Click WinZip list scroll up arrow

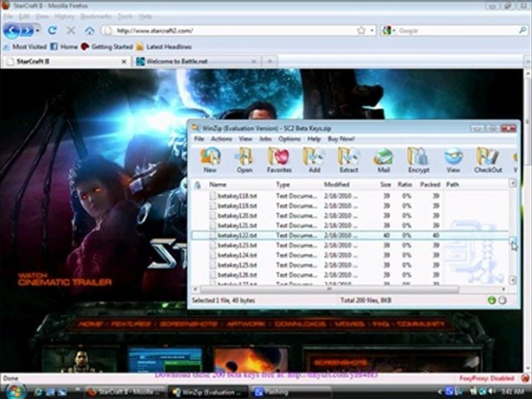(513, 183)
